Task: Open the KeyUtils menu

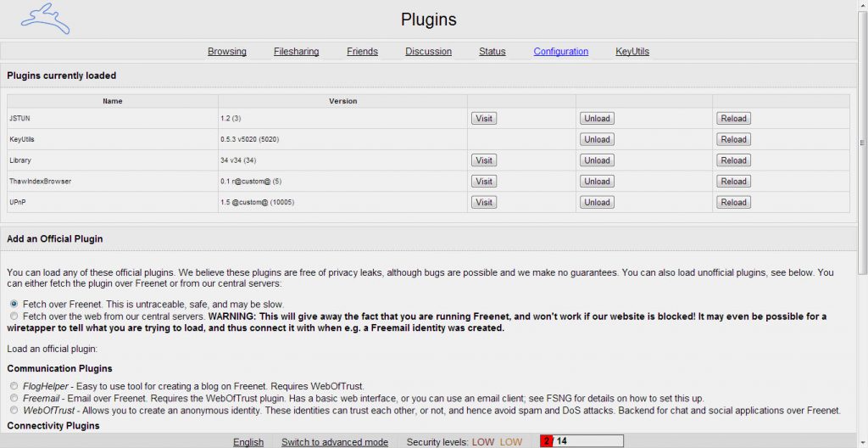Action: [x=632, y=52]
